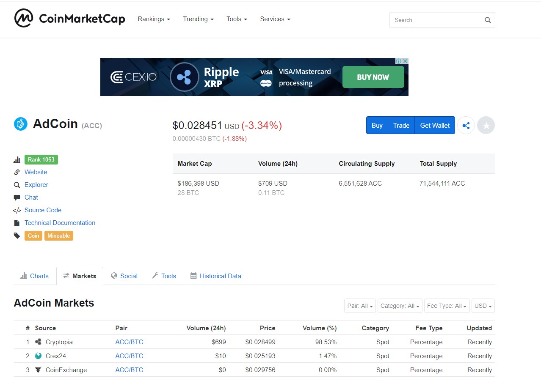Open the Crex24 source name
541x392 pixels.
click(x=56, y=356)
